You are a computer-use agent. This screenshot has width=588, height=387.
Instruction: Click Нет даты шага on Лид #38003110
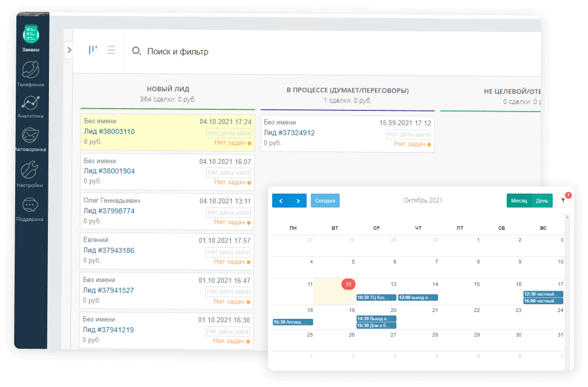pos(229,133)
